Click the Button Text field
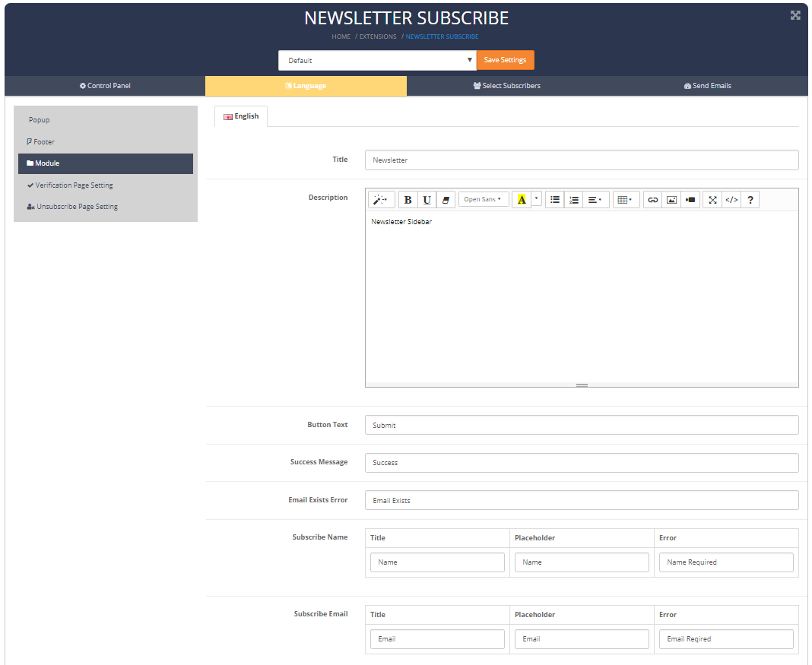This screenshot has width=812, height=665. [x=582, y=425]
